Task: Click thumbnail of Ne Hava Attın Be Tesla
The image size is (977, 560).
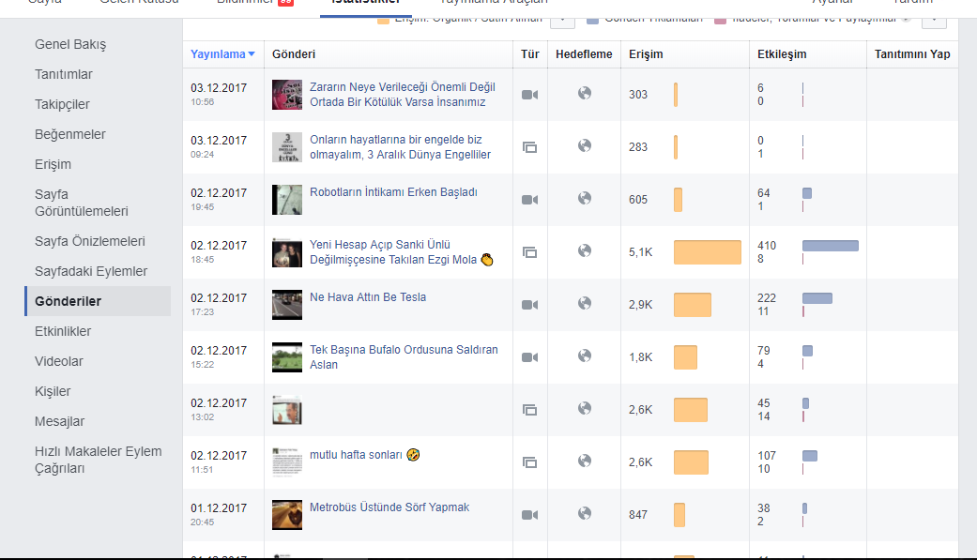Action: tap(287, 305)
